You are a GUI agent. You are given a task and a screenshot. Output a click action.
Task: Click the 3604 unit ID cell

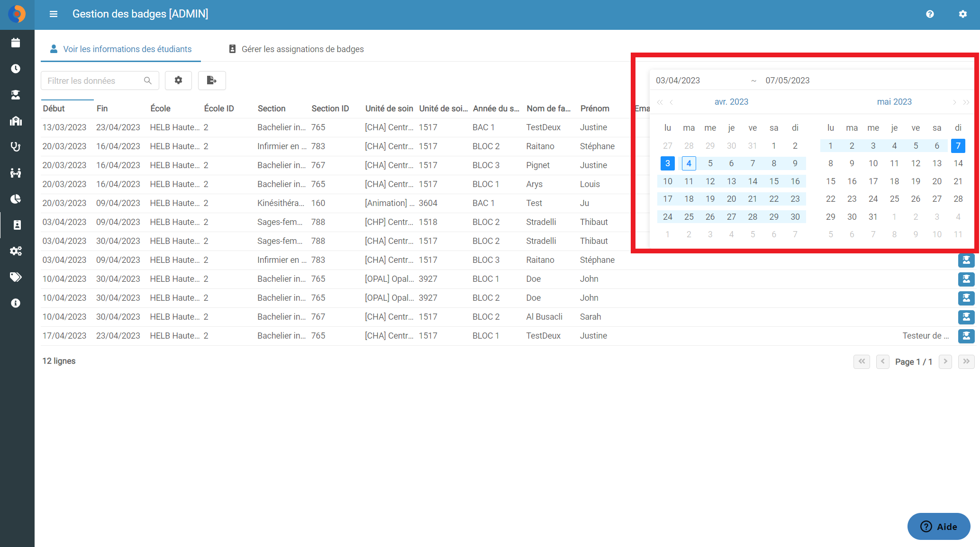[x=428, y=203]
